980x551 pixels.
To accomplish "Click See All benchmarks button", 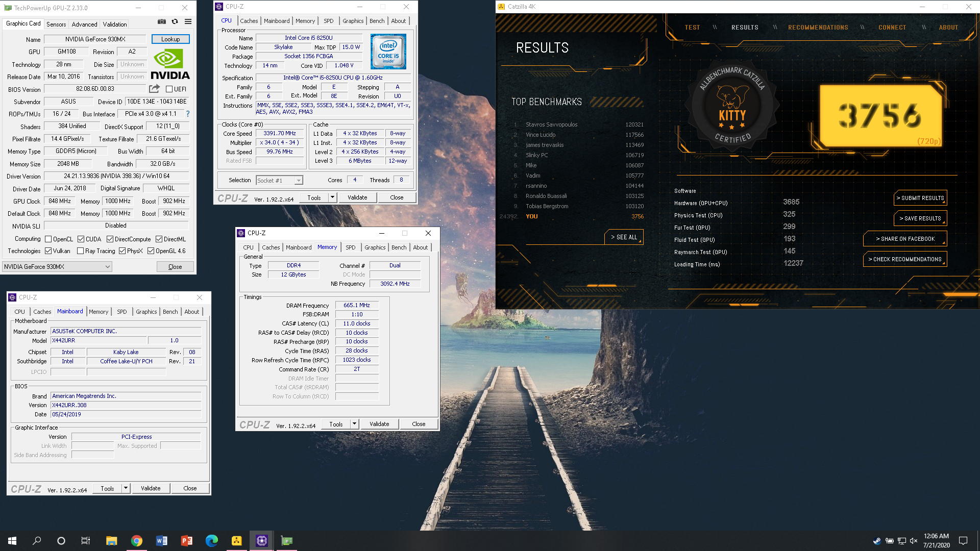I will (624, 237).
